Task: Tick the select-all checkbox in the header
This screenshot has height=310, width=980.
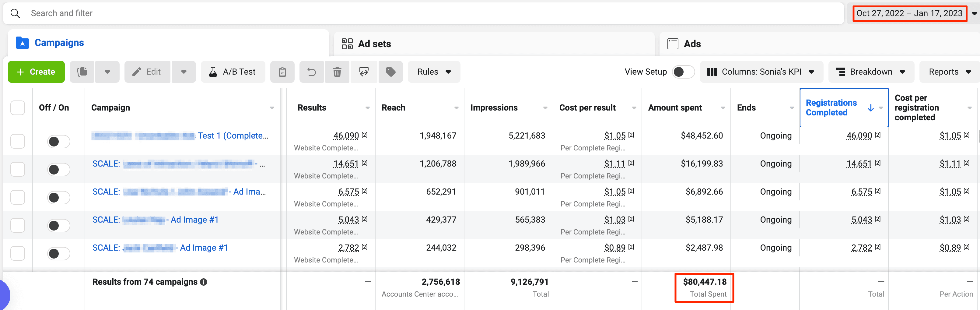Action: pyautogui.click(x=18, y=108)
